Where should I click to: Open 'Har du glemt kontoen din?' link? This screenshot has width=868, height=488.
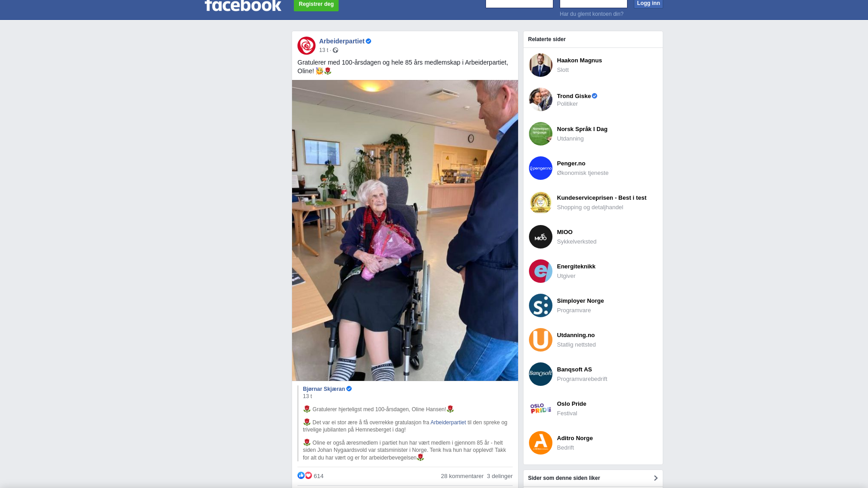[x=591, y=14]
